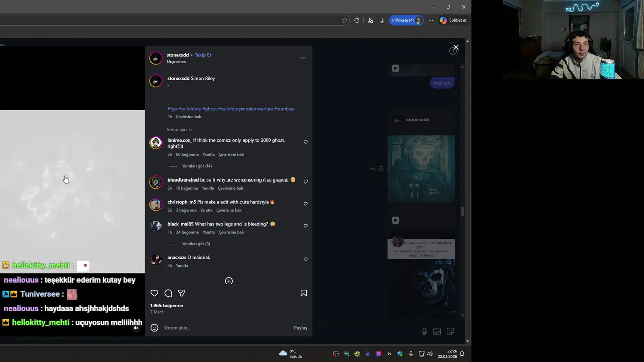Image resolution: width=644 pixels, height=362 pixels.
Task: Open the taskbar clock showing 22:26
Action: [x=447, y=354]
